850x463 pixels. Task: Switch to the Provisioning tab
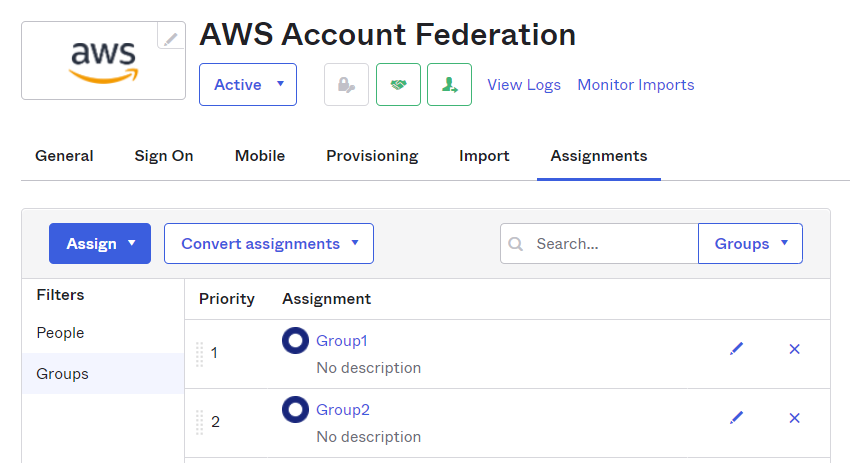click(372, 156)
